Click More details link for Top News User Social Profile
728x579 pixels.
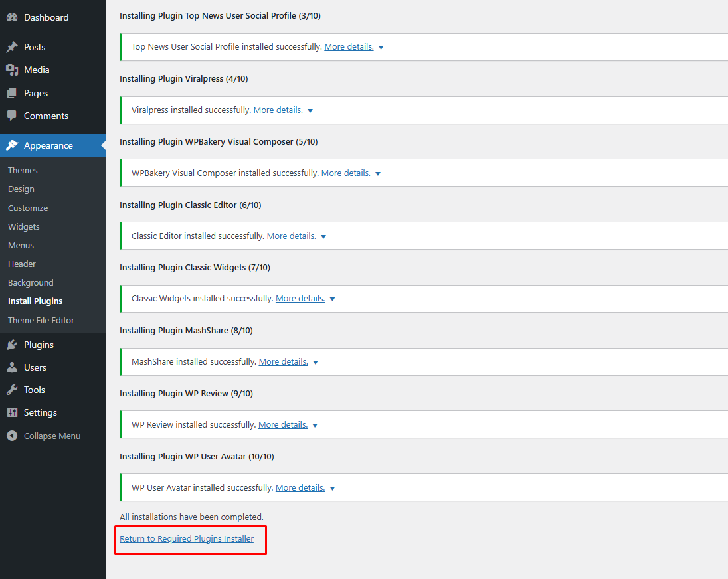[349, 47]
